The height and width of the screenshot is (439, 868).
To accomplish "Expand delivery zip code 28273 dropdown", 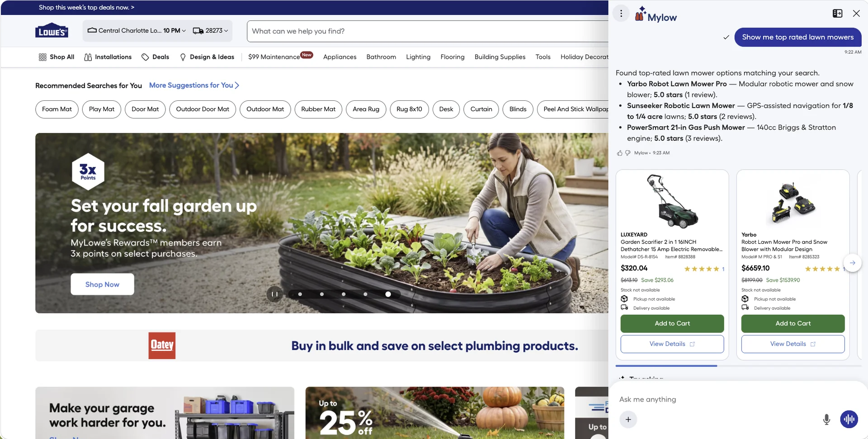I will tap(210, 30).
